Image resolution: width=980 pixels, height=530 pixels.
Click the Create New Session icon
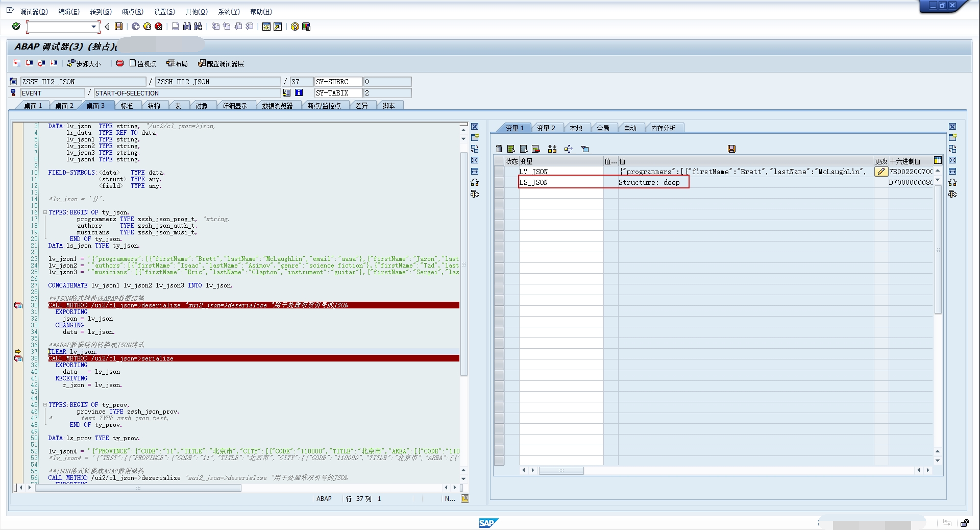(x=266, y=27)
